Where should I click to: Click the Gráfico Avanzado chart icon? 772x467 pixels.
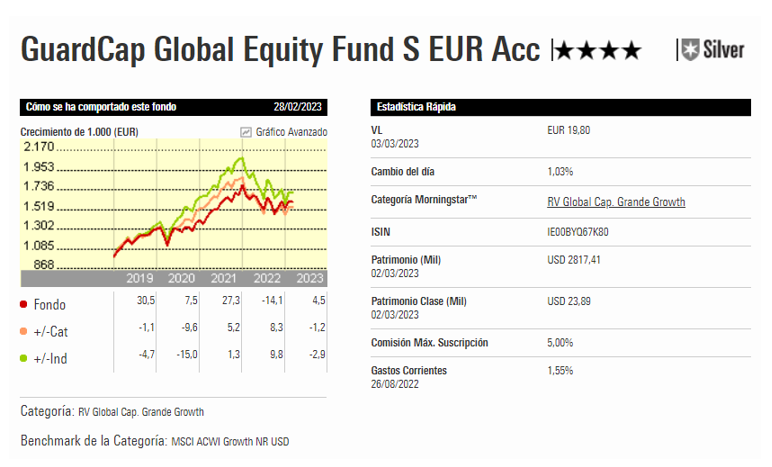click(246, 132)
